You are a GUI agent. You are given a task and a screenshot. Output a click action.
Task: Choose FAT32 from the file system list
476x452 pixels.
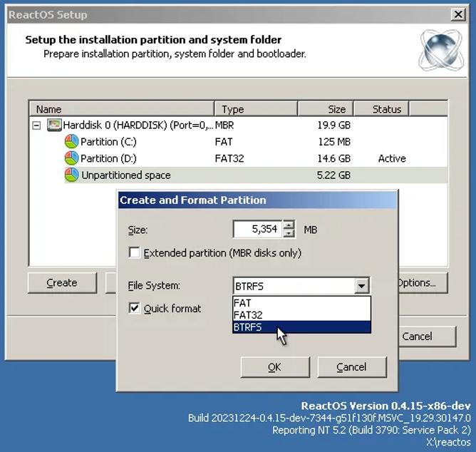pyautogui.click(x=301, y=315)
